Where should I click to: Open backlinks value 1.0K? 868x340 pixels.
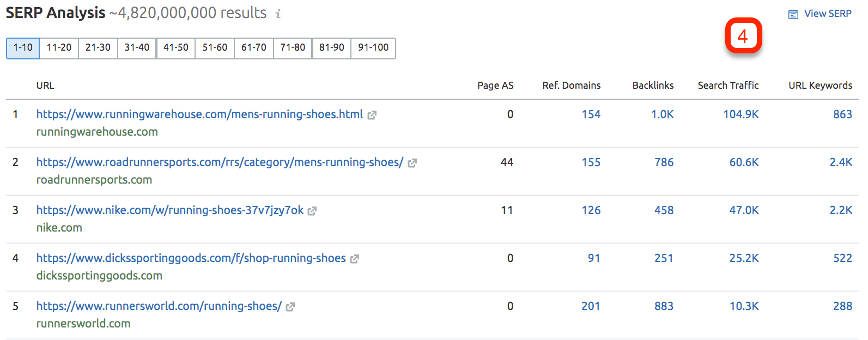point(663,114)
